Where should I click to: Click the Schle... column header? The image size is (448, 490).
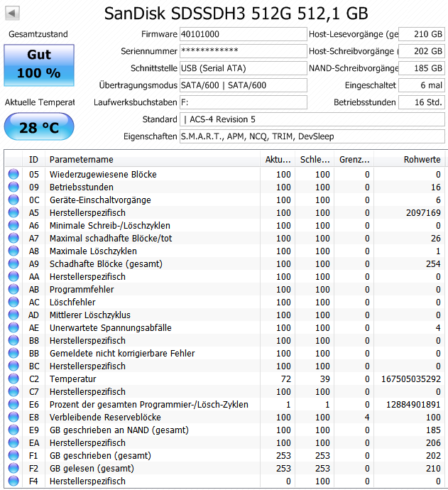315,159
